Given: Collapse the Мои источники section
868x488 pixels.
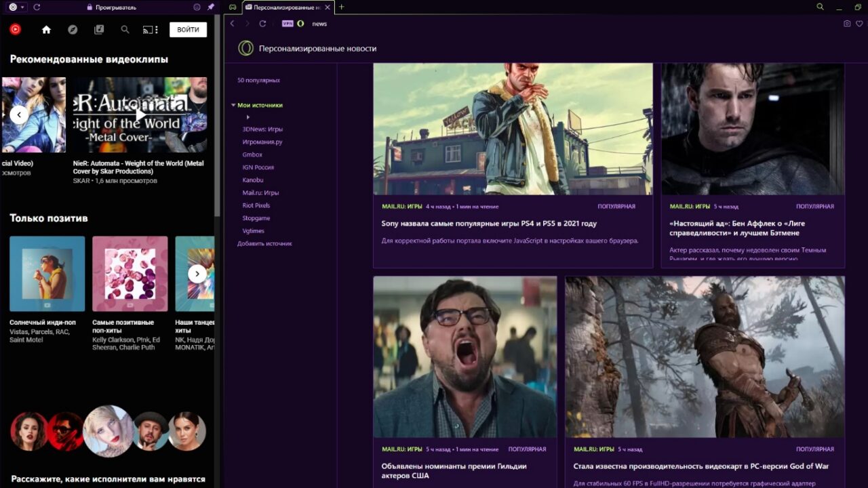Looking at the screenshot, I should (x=233, y=105).
